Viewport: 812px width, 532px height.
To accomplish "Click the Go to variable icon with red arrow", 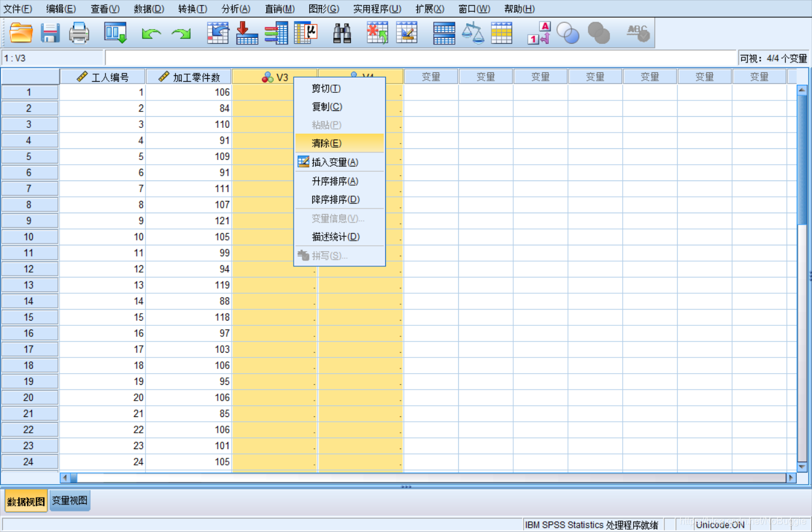I will [247, 33].
